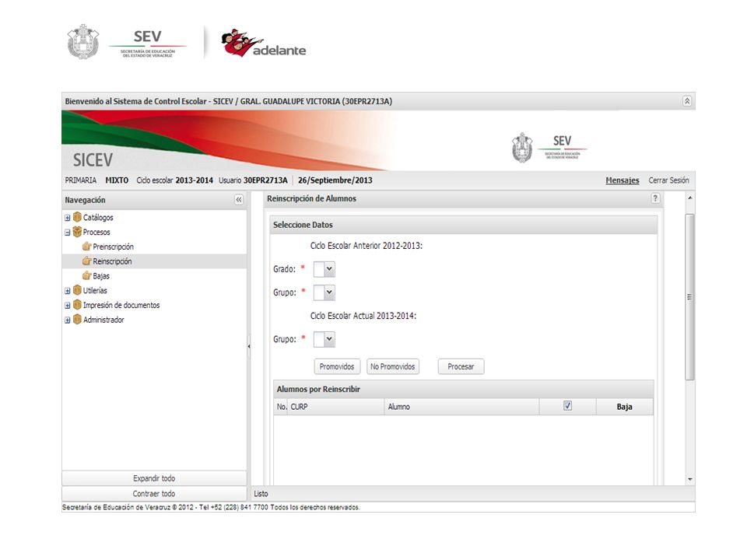Screen dimensions: 747x560
Task: Click the scrollbar up arrow
Action: [x=690, y=198]
